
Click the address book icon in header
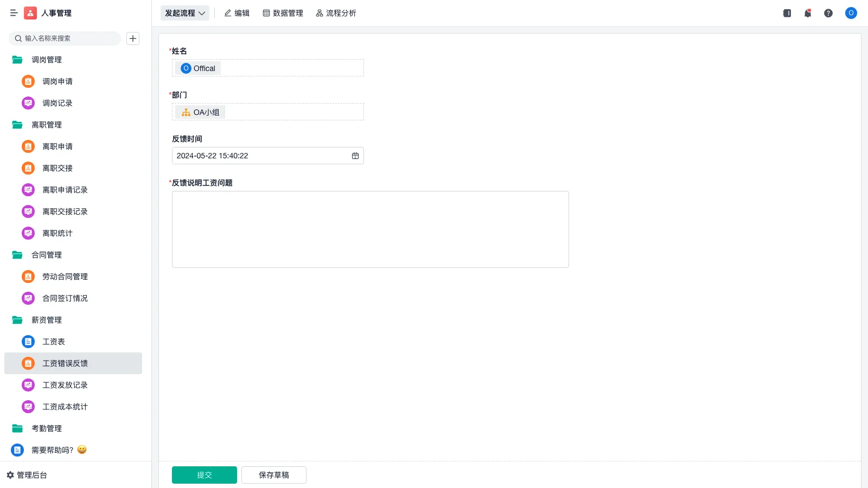(787, 13)
